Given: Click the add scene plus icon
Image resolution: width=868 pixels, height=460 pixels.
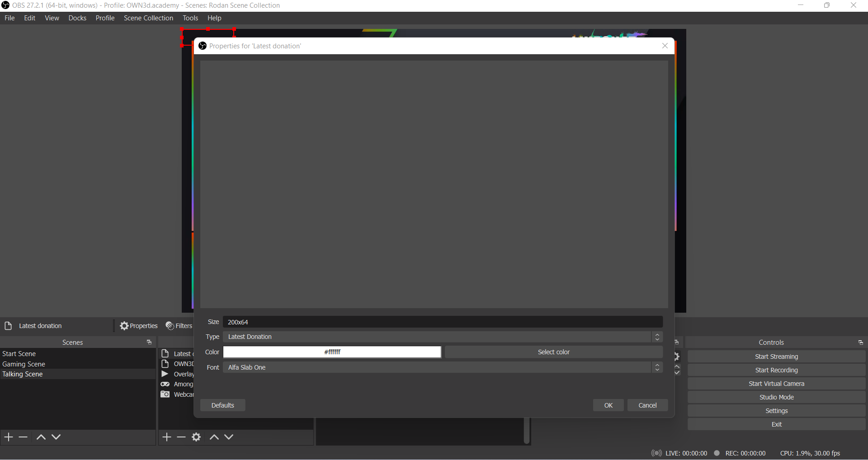Looking at the screenshot, I should point(9,437).
